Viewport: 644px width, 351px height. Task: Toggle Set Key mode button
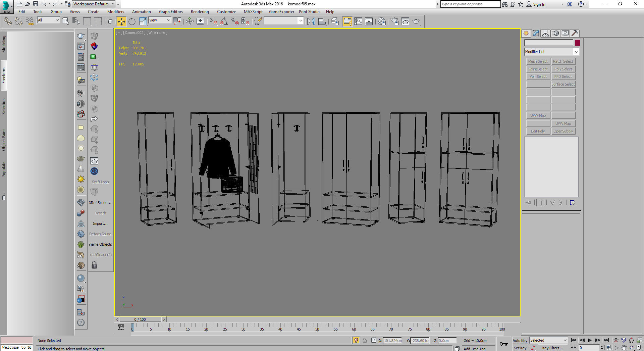[x=520, y=348]
